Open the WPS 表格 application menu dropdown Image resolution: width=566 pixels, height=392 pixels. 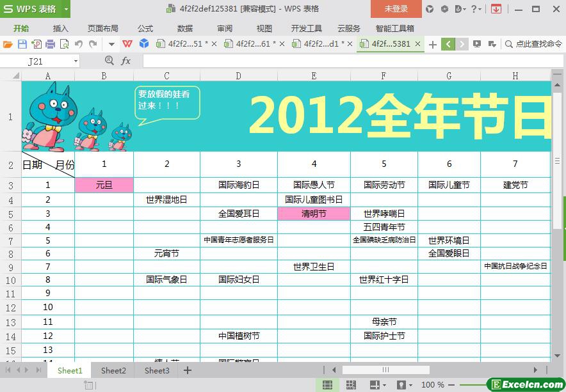tap(66, 9)
